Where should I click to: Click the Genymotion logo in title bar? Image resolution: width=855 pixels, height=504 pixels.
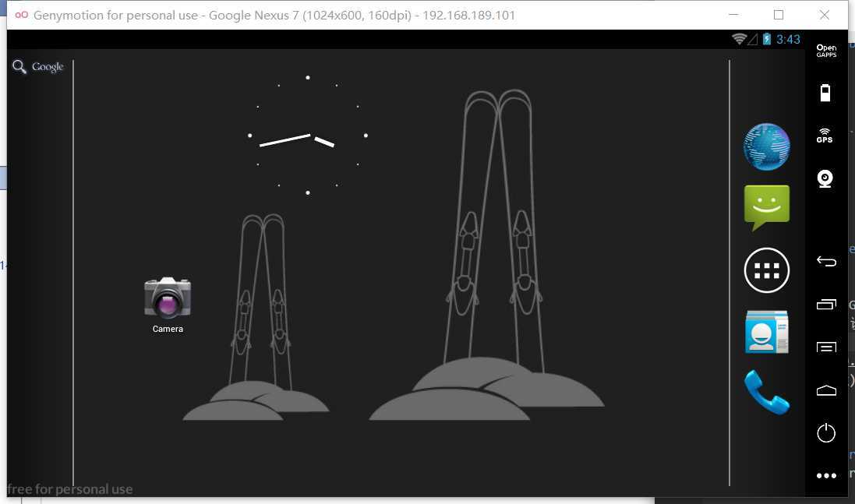(21, 15)
